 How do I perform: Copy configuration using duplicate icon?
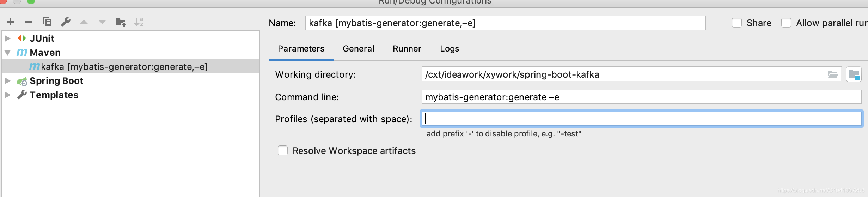(x=47, y=22)
